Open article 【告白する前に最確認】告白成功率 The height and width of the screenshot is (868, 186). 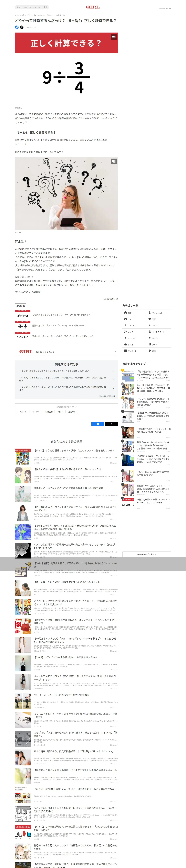tap(67, 469)
